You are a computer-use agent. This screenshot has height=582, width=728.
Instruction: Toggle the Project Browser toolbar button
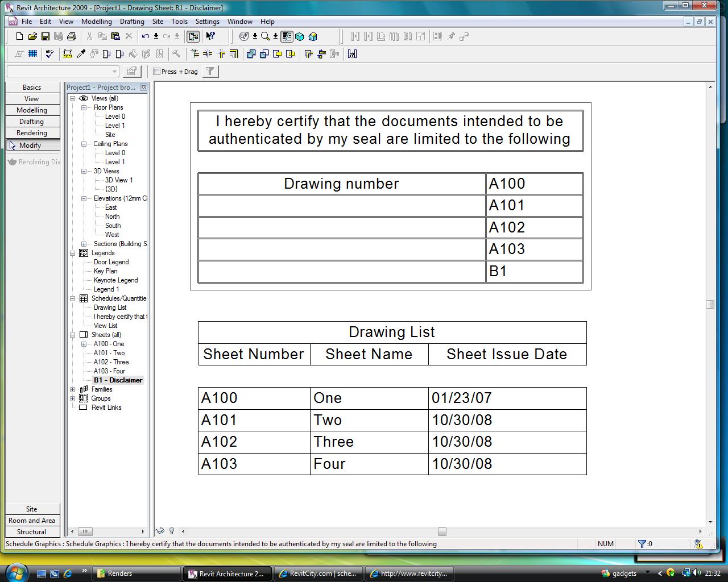pyautogui.click(x=193, y=36)
